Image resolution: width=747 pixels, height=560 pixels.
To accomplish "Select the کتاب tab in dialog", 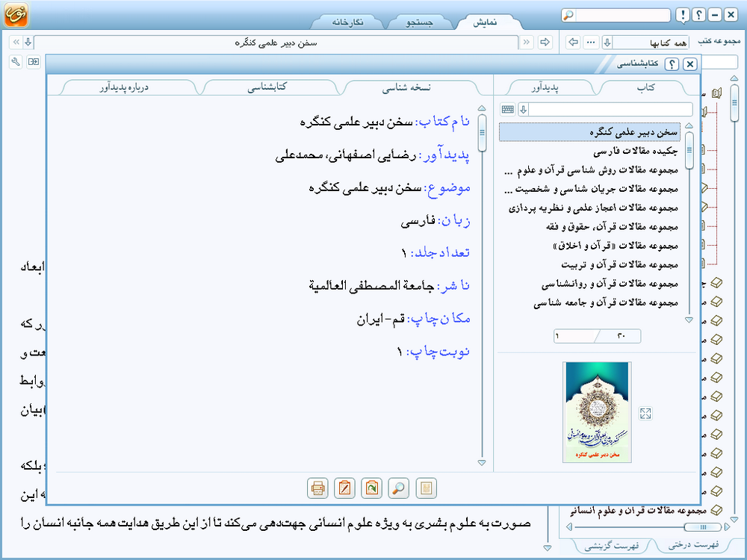I will point(645,87).
